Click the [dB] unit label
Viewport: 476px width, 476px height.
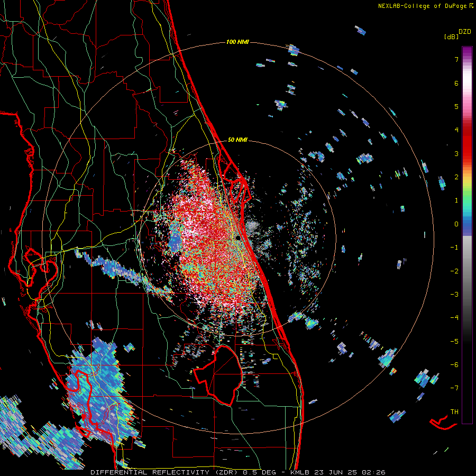(x=452, y=37)
